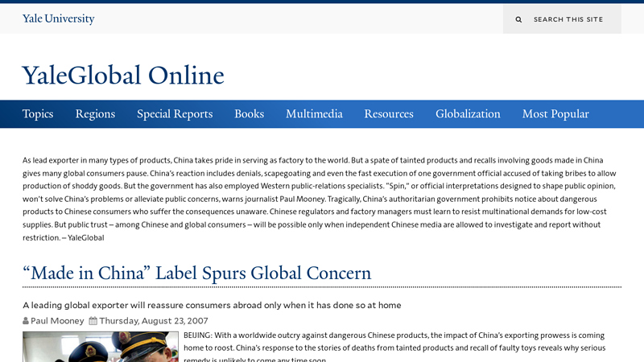
Task: Open the Globalization menu item
Action: click(x=468, y=113)
